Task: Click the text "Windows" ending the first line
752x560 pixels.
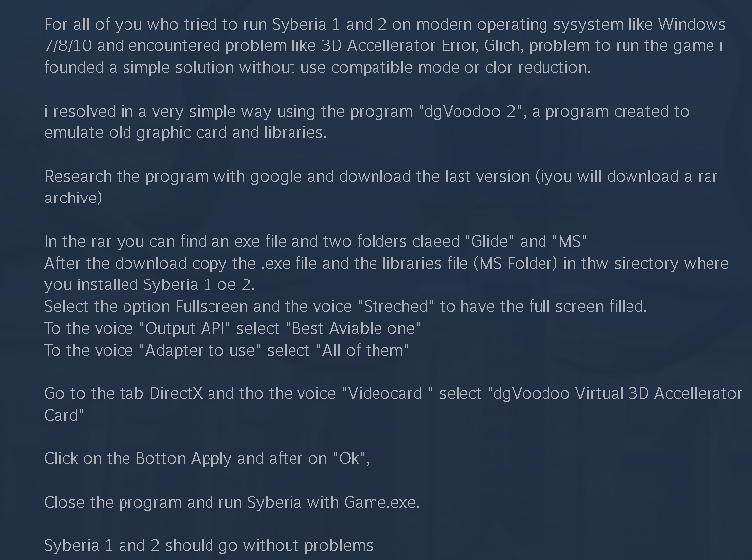Action: pyautogui.click(x=691, y=24)
